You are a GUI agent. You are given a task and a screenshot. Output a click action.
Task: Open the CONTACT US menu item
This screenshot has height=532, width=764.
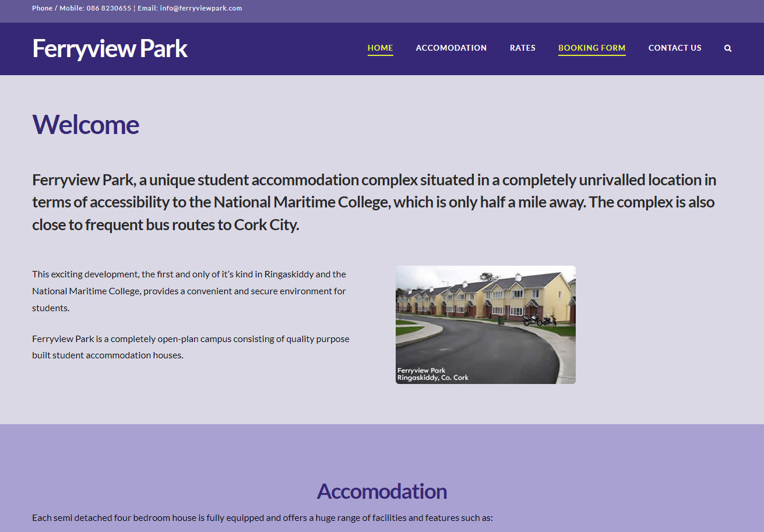pyautogui.click(x=675, y=48)
